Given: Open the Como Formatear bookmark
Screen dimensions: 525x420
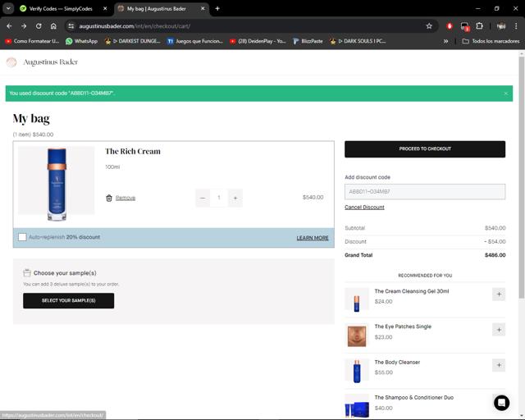Looking at the screenshot, I should click(x=32, y=41).
